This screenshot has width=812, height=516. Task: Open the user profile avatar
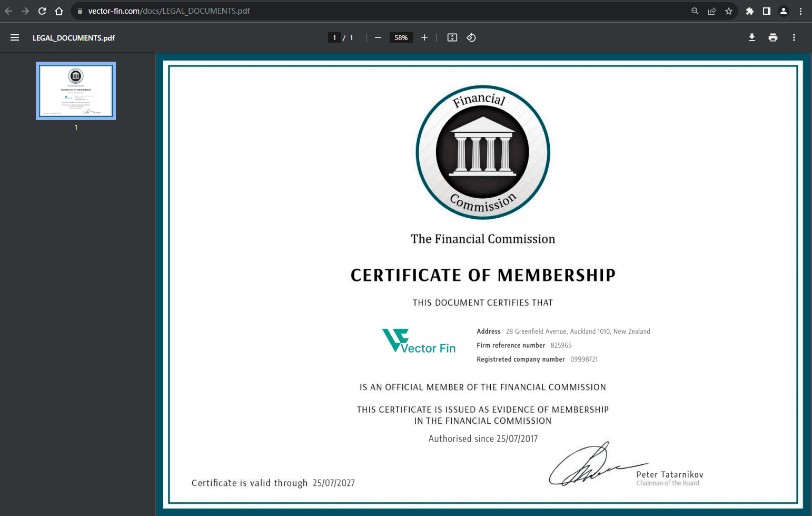pyautogui.click(x=784, y=11)
